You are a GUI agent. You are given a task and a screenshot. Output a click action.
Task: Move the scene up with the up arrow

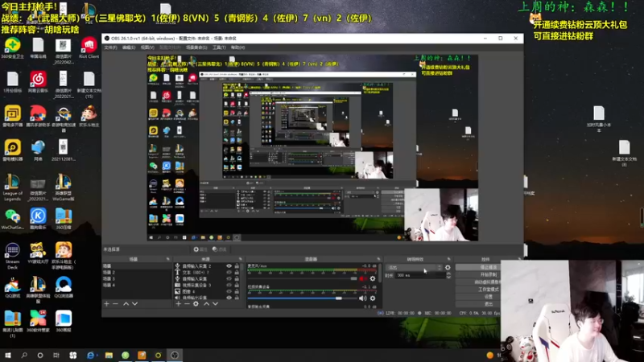coord(126,304)
